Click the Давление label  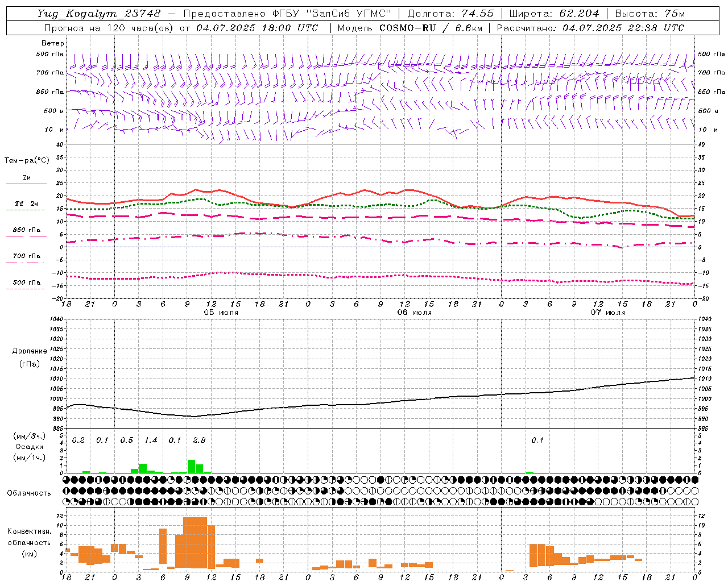click(29, 351)
